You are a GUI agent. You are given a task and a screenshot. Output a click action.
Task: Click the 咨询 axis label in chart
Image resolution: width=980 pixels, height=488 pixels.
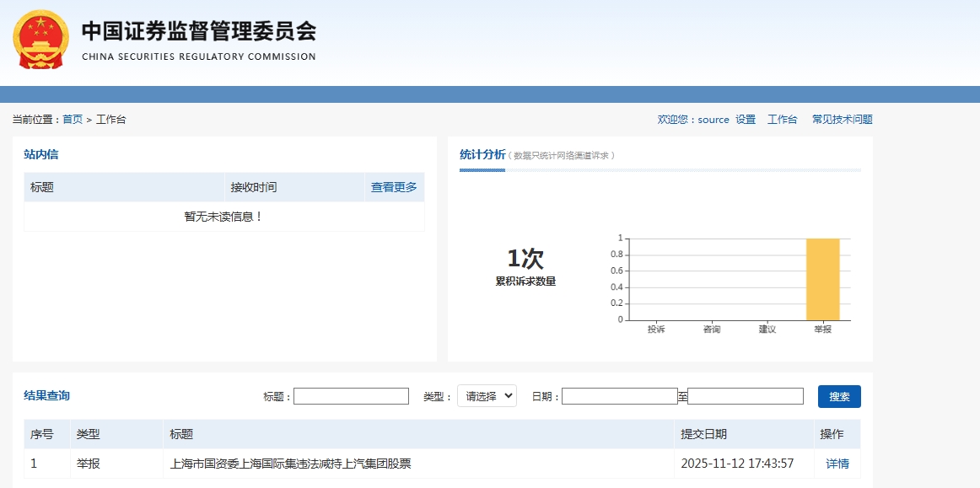click(x=711, y=329)
